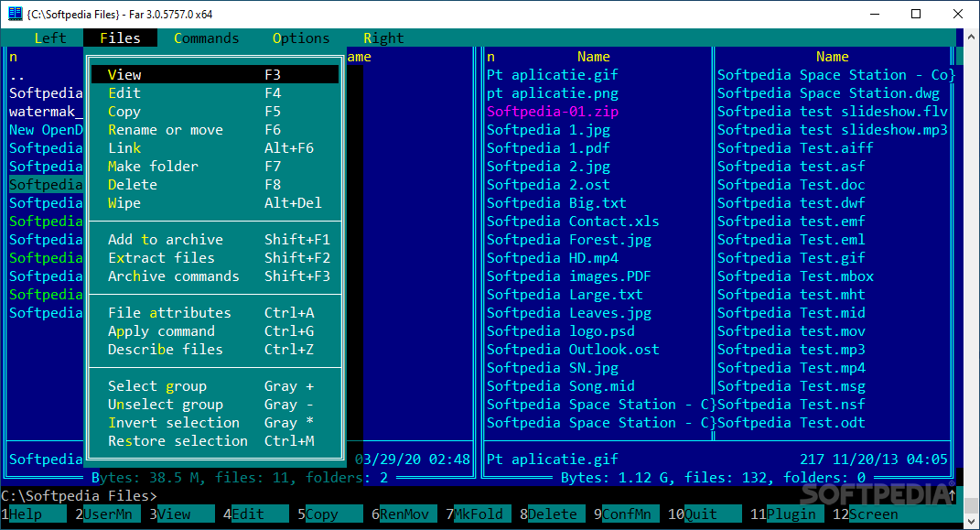Click the 4 Edit key bar button

pyautogui.click(x=256, y=514)
